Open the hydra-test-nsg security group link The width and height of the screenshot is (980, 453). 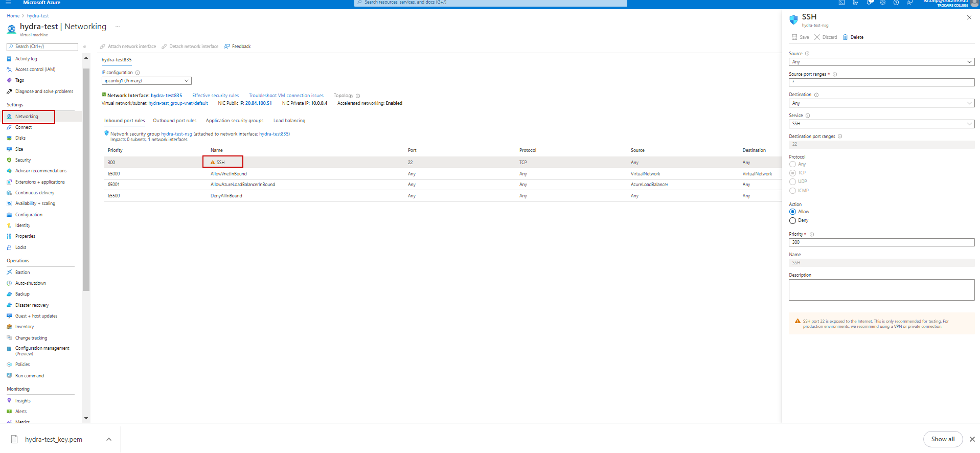coord(176,134)
